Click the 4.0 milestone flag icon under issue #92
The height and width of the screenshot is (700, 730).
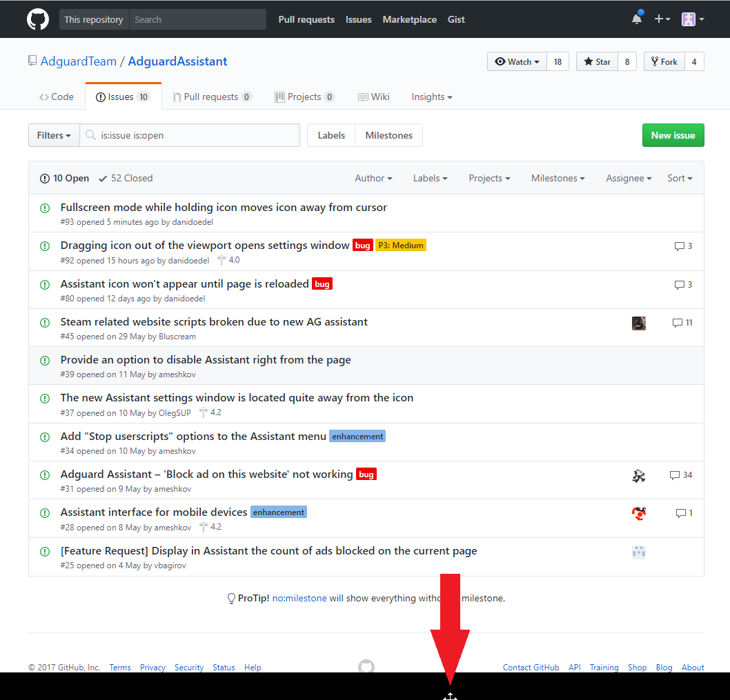[221, 260]
